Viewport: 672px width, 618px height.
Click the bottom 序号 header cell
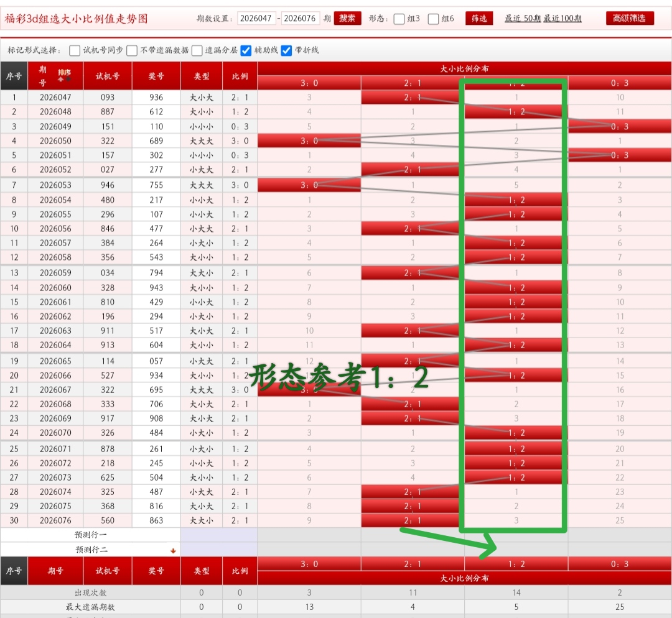click(14, 571)
